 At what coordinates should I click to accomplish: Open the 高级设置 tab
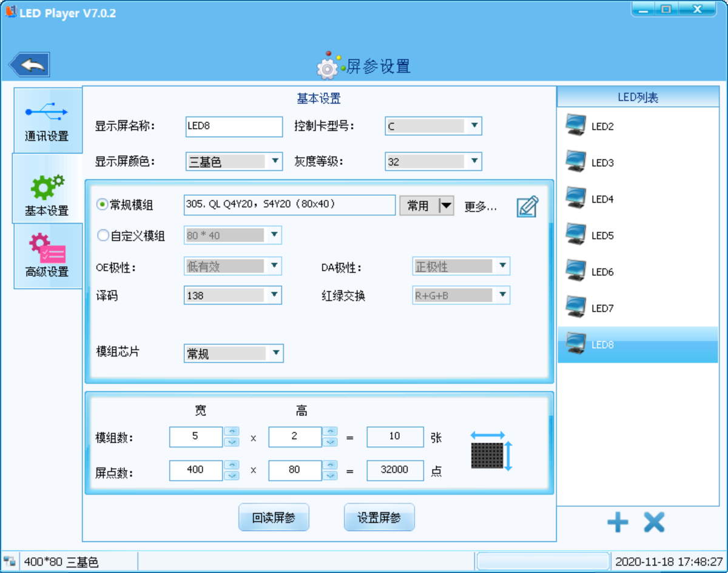[x=47, y=256]
